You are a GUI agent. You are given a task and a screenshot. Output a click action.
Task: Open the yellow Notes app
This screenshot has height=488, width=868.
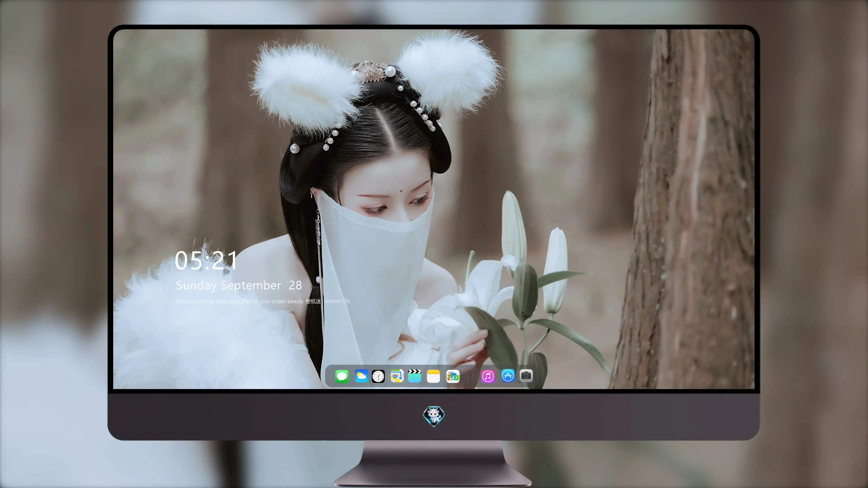coord(433,376)
